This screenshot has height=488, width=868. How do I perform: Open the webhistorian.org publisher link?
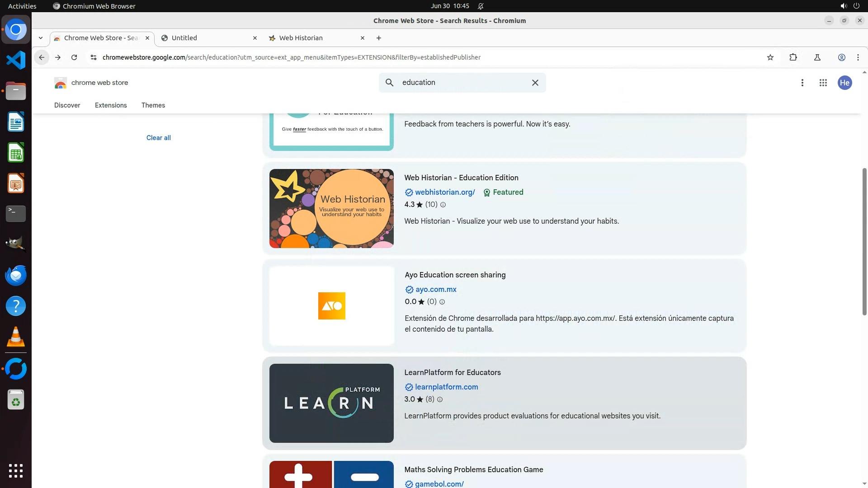click(445, 192)
